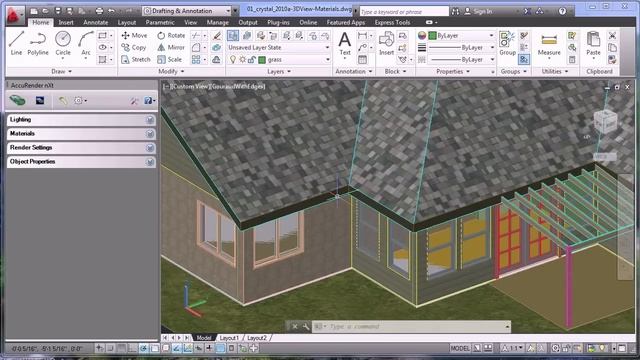Click the Insert block tool
Image resolution: width=640 pixels, height=360 pixels.
[386, 43]
